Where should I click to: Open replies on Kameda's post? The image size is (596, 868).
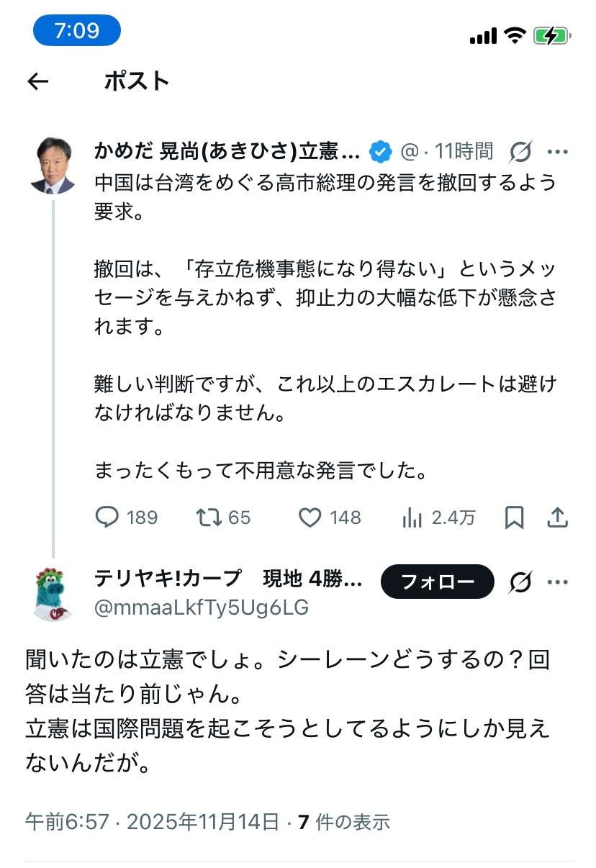click(107, 517)
